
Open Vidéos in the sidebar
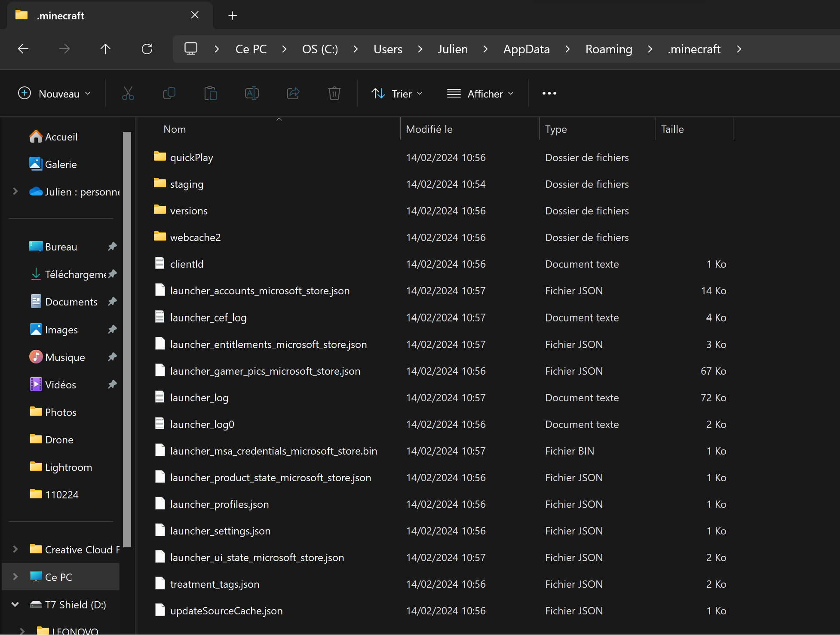click(52, 385)
